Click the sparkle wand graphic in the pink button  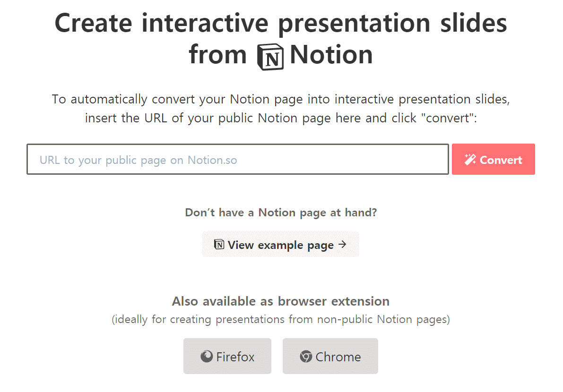pos(469,159)
